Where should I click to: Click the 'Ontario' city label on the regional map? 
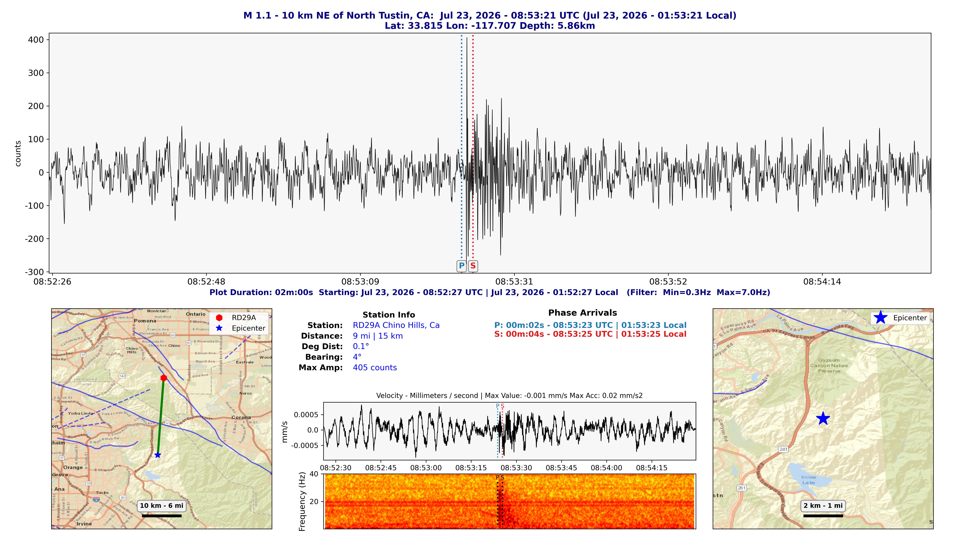195,314
